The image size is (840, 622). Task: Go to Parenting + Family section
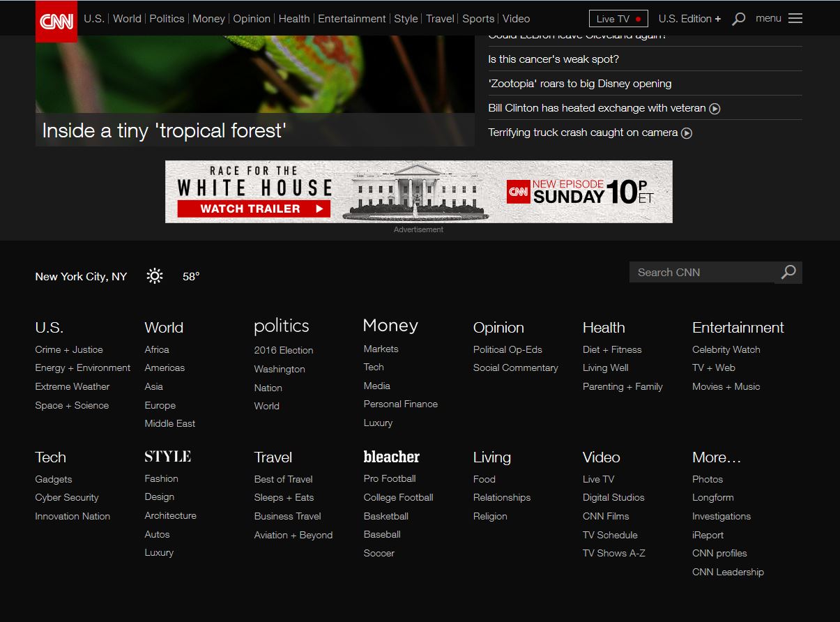tap(623, 386)
